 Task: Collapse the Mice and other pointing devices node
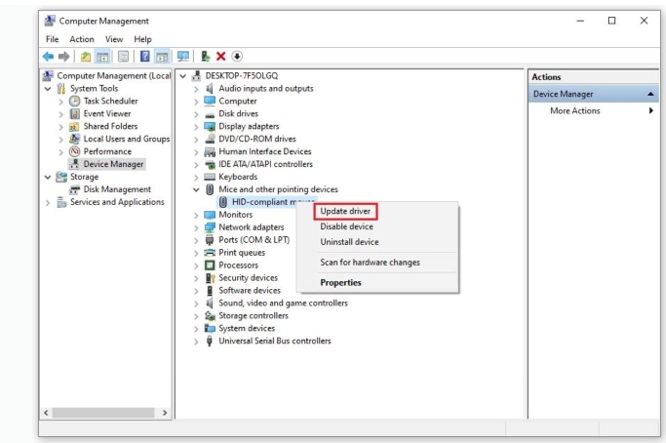click(196, 189)
